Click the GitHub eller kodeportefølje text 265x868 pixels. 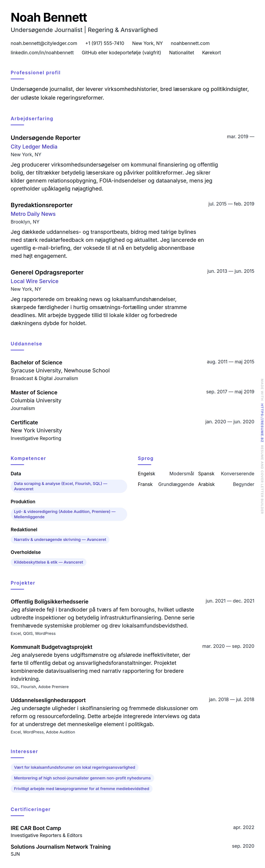click(x=121, y=53)
